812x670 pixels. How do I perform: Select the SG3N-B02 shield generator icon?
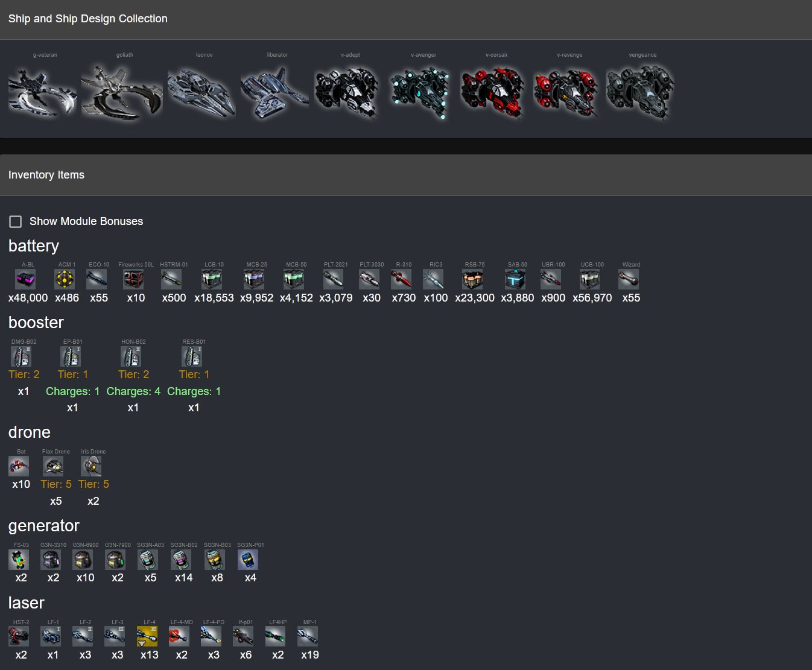181,560
